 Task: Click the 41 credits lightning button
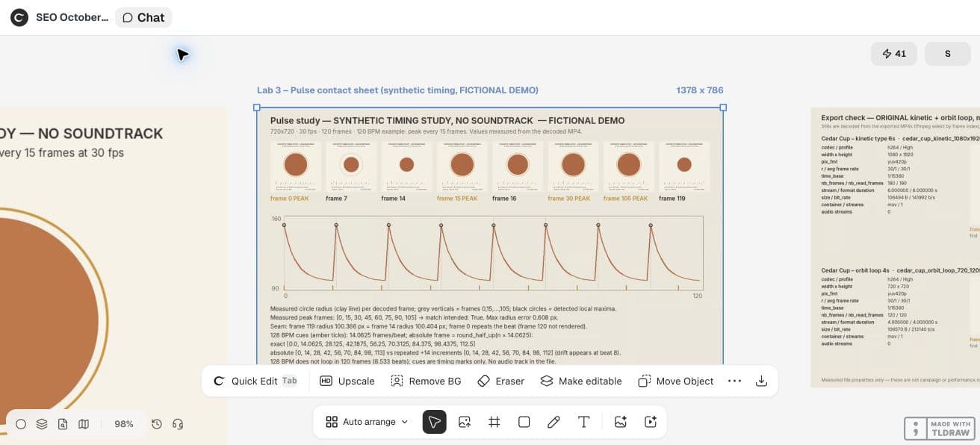(894, 54)
